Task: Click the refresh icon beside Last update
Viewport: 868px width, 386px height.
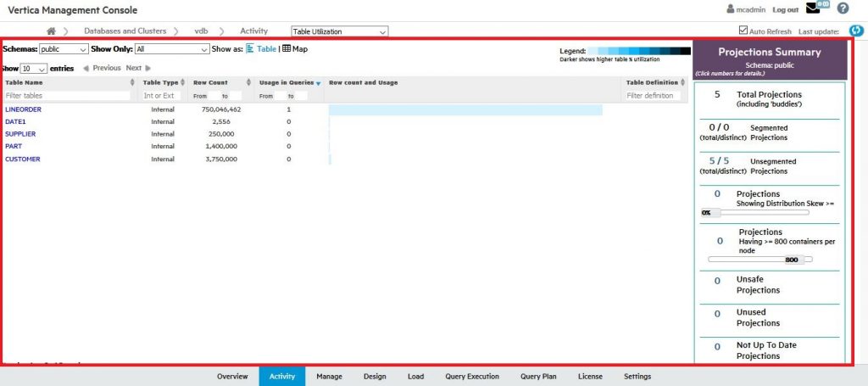Action: click(x=855, y=31)
